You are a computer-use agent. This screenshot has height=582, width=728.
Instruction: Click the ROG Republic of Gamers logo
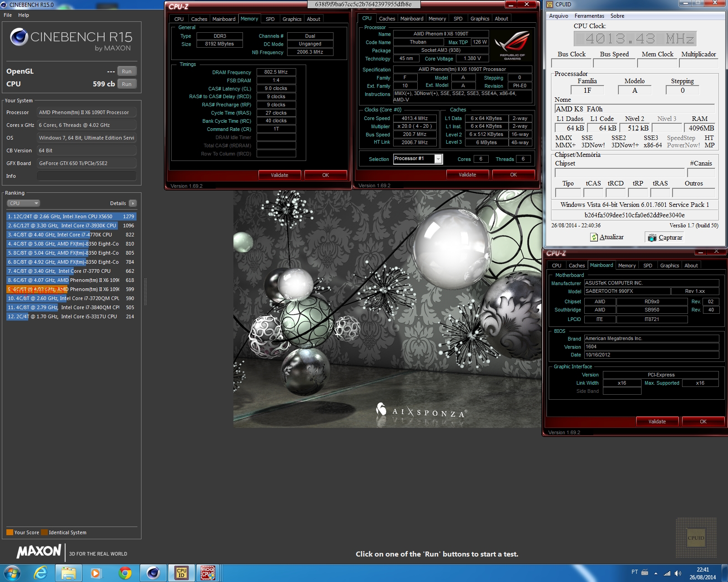(512, 45)
